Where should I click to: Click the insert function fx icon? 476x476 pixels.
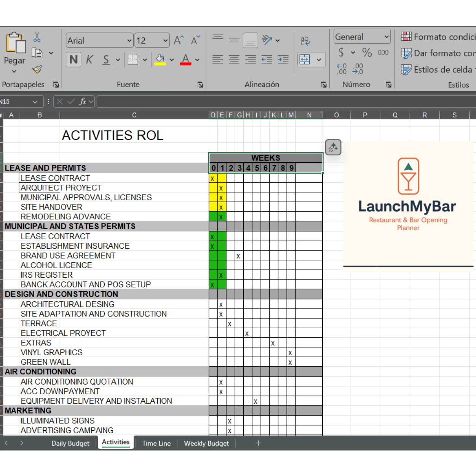coord(83,102)
